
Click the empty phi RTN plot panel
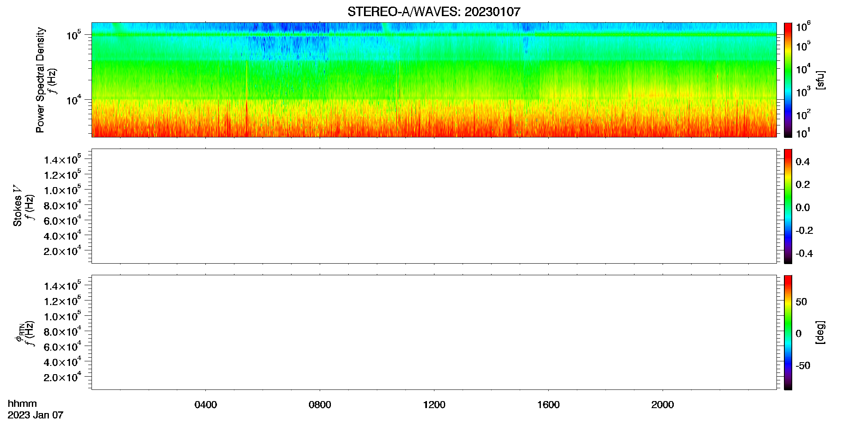(x=434, y=332)
